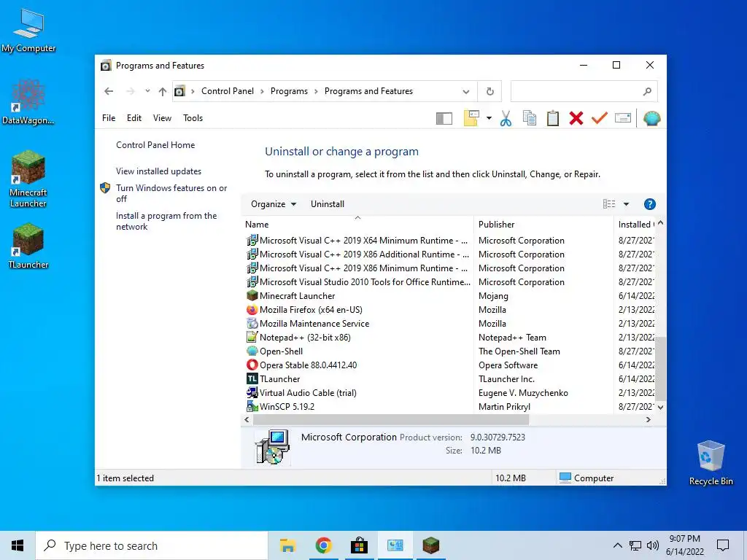Select WinSCP 5.19.2 entry
Screen dimensions: 747x560
pyautogui.click(x=450, y=407)
